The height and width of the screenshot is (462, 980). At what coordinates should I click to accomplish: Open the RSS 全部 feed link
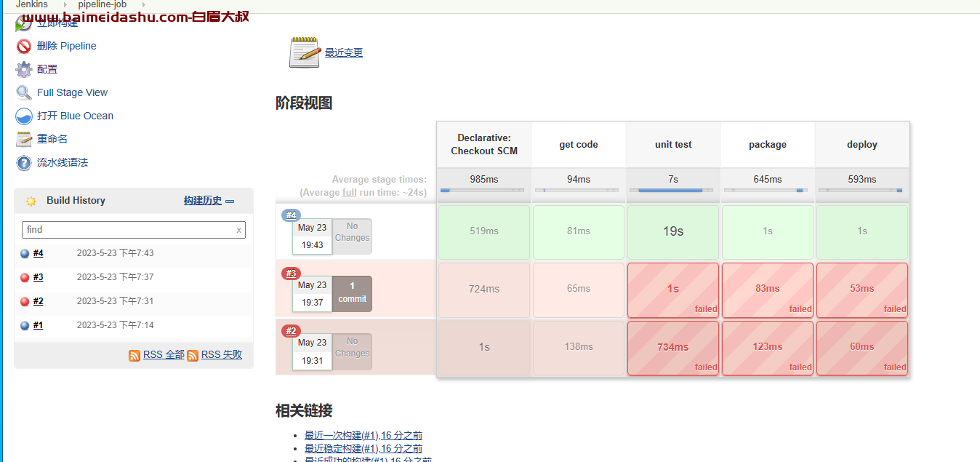(164, 355)
